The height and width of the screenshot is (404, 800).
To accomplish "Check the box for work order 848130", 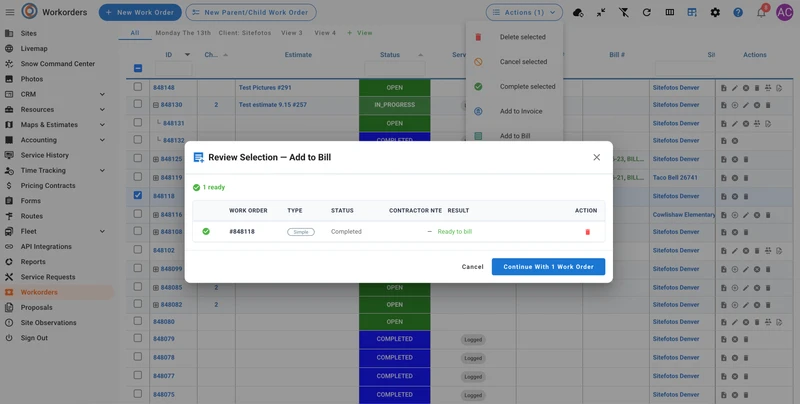I will pyautogui.click(x=138, y=104).
